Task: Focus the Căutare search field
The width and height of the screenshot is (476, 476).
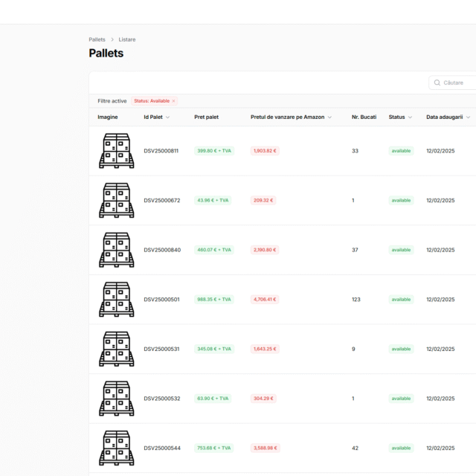Action: [457, 83]
